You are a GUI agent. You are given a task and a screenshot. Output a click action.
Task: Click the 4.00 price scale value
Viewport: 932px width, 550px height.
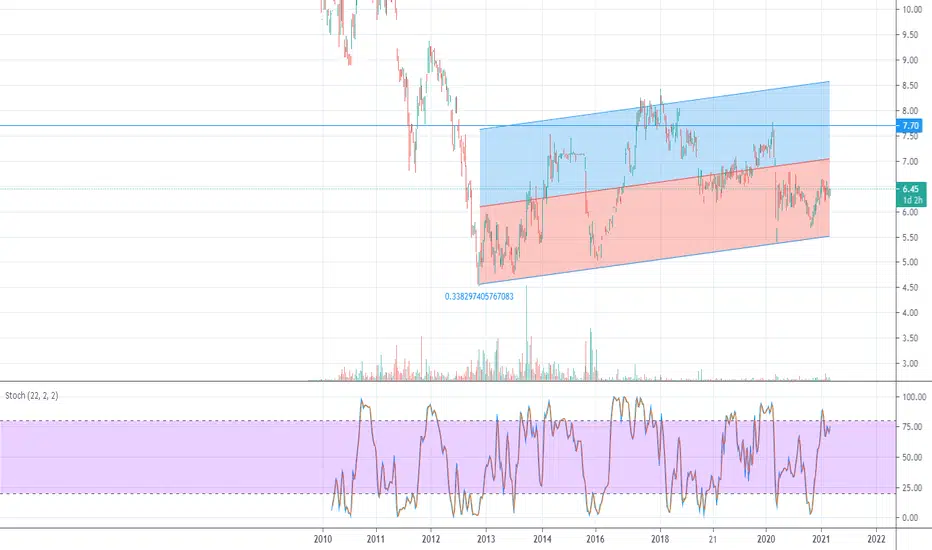point(910,313)
